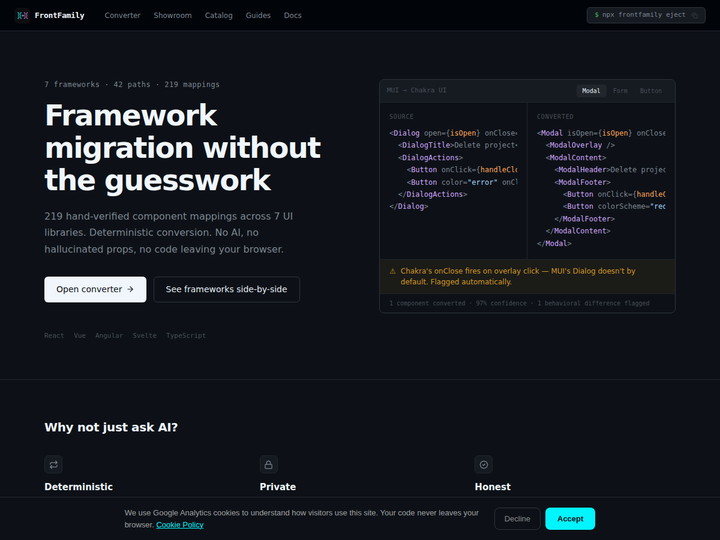Open the Docs page

coord(292,15)
